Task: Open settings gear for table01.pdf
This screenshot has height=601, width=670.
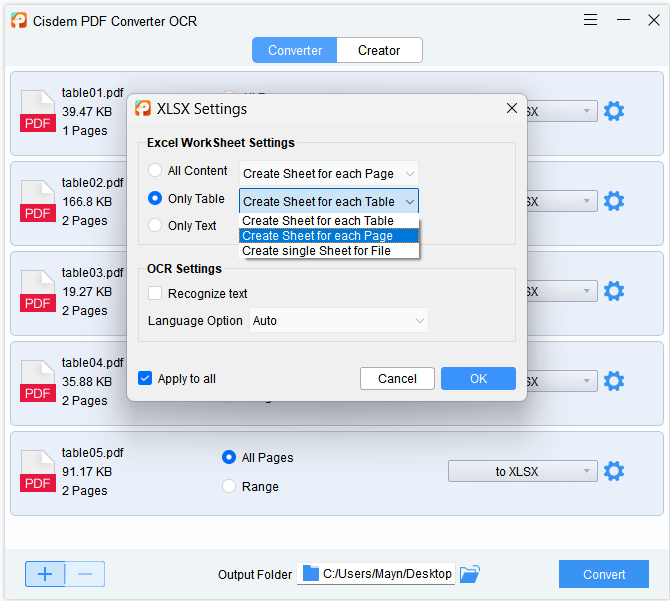Action: [x=614, y=111]
